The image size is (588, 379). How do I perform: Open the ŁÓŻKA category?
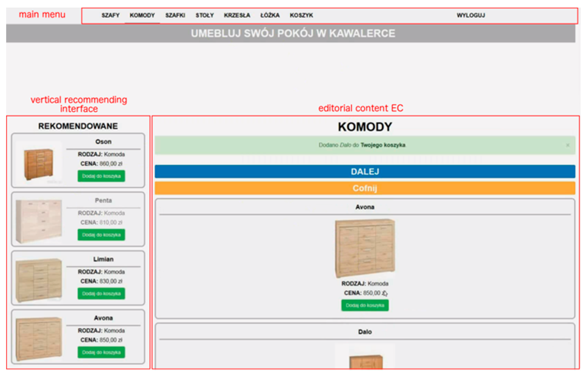coord(270,15)
